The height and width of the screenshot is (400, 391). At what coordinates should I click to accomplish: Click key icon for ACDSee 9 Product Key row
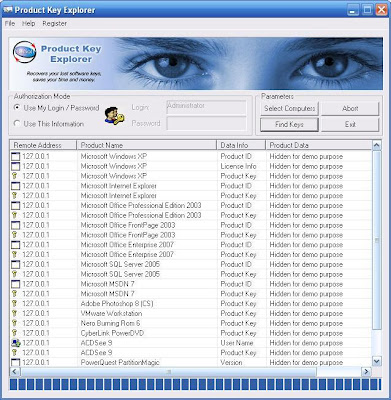pyautogui.click(x=15, y=352)
